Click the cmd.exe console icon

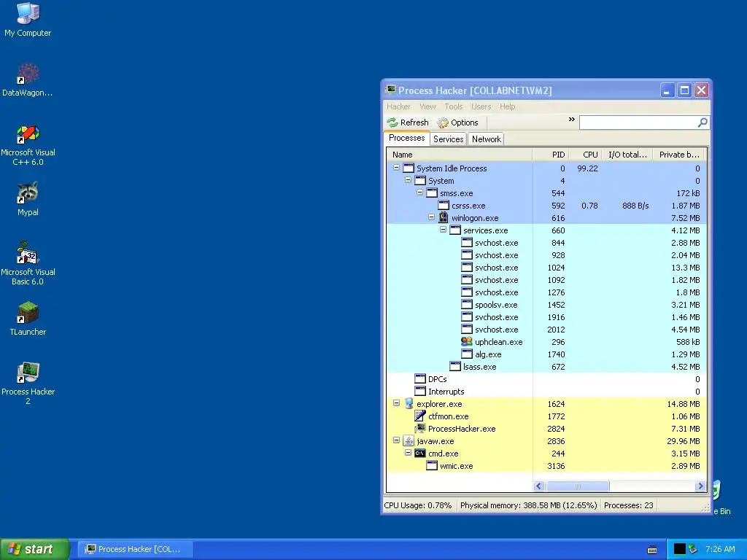tap(419, 453)
